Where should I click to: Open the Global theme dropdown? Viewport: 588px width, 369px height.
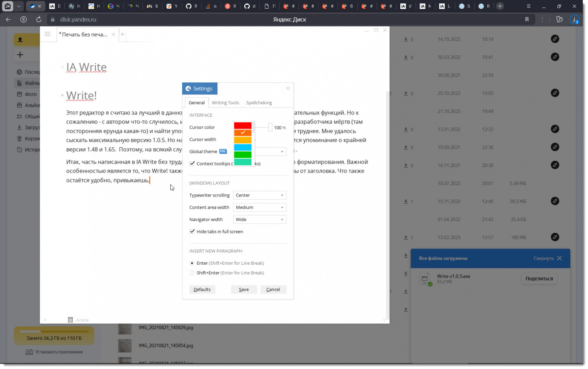(x=271, y=151)
